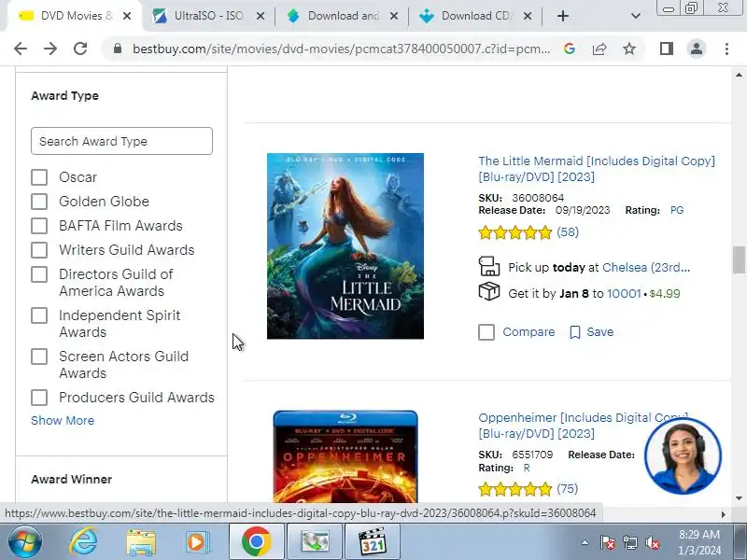This screenshot has width=747, height=560.
Task: Show More award types
Action: [63, 421]
